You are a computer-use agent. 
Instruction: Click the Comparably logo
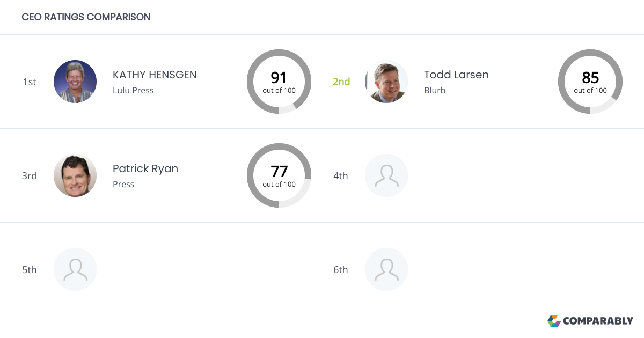point(590,321)
